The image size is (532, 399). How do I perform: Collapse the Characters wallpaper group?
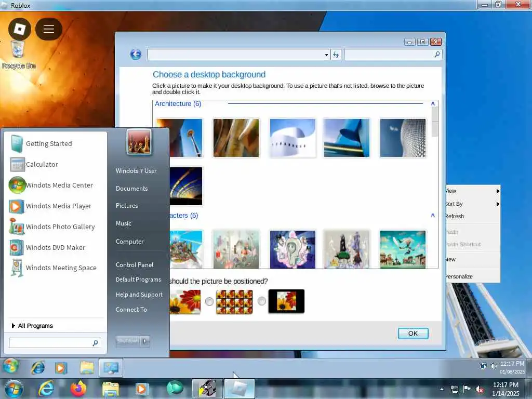(433, 215)
